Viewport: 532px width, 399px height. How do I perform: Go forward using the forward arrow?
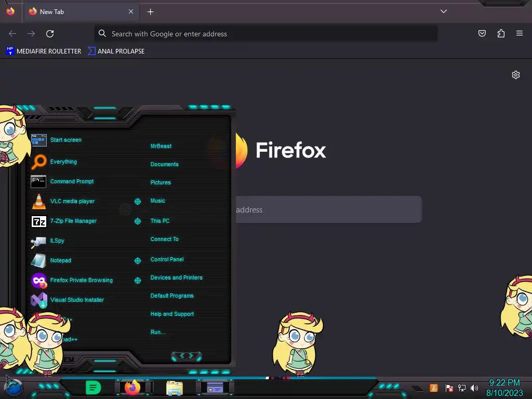click(31, 34)
